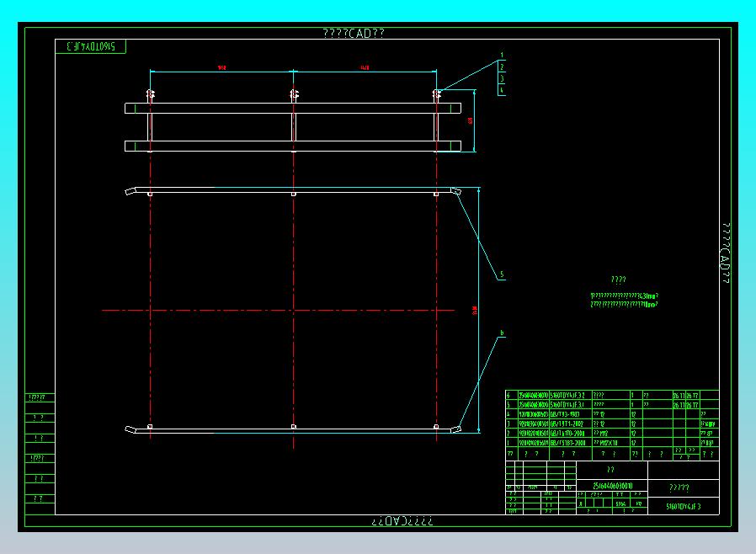
Task: Select the mirrored 5160TDY4JF.3 label box
Action: 91,46
